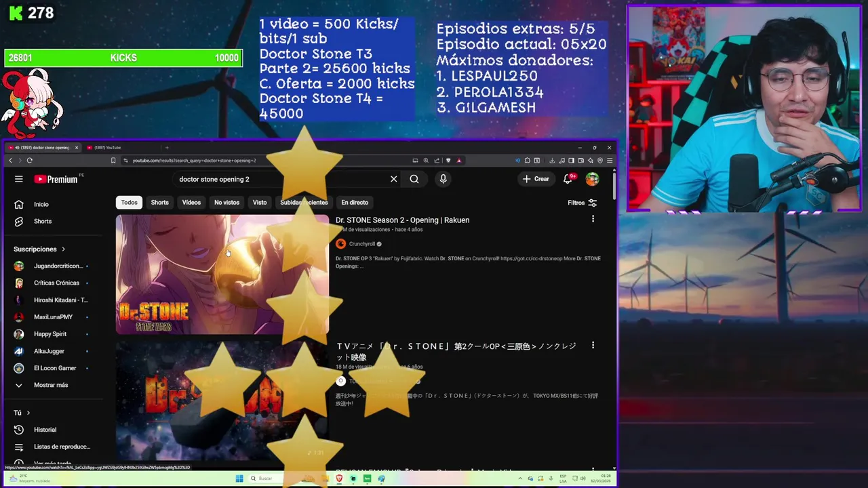Expand the Suscripciones section
This screenshot has height=488, width=868.
coord(39,249)
